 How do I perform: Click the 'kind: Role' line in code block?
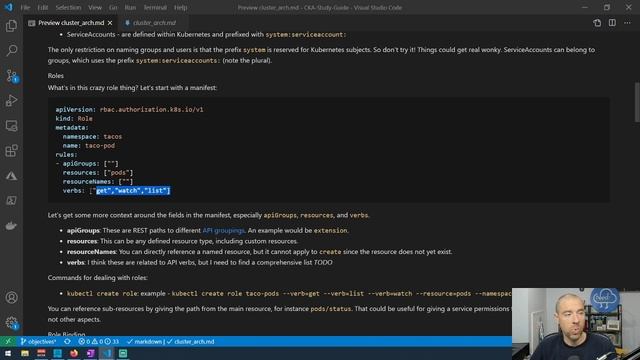point(74,118)
